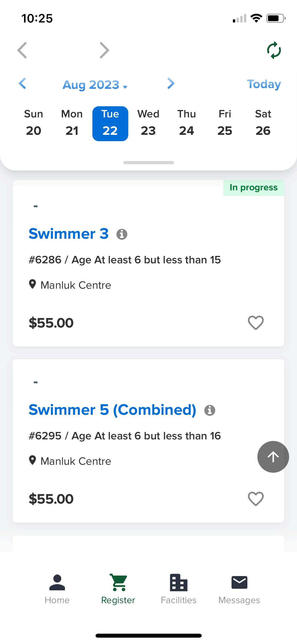This screenshot has height=644, width=297.
Task: Advance to next week with blue chevron
Action: coord(171,84)
